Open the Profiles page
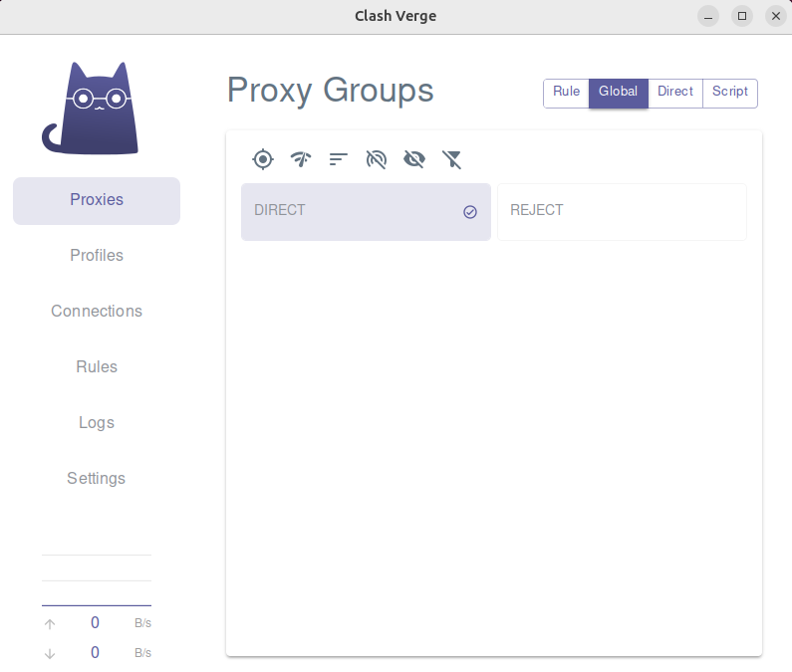The height and width of the screenshot is (672, 792). [x=97, y=256]
